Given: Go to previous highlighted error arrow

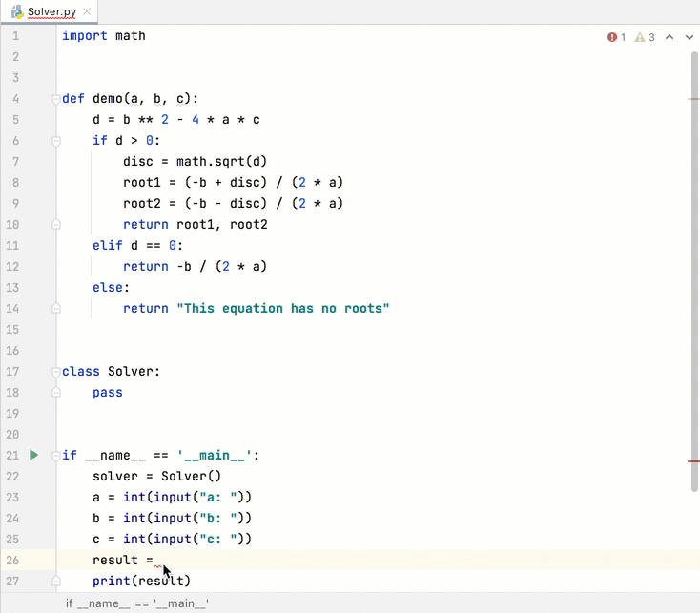Looking at the screenshot, I should click(669, 37).
